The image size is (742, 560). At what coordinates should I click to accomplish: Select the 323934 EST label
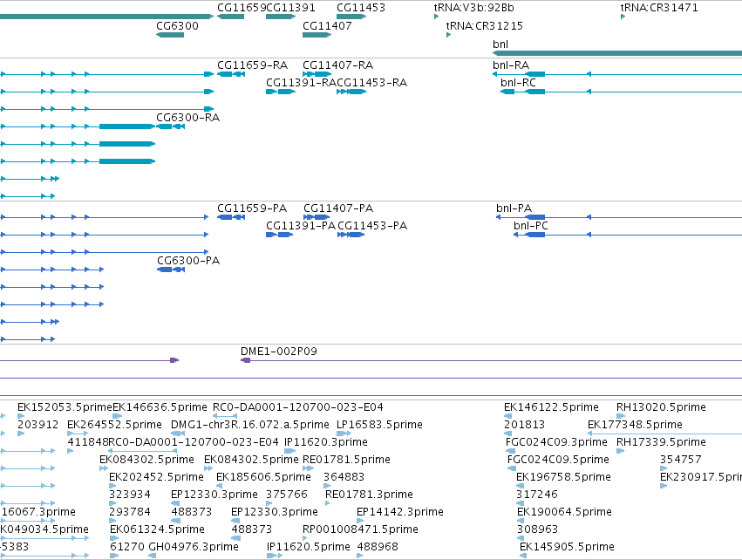[130, 495]
